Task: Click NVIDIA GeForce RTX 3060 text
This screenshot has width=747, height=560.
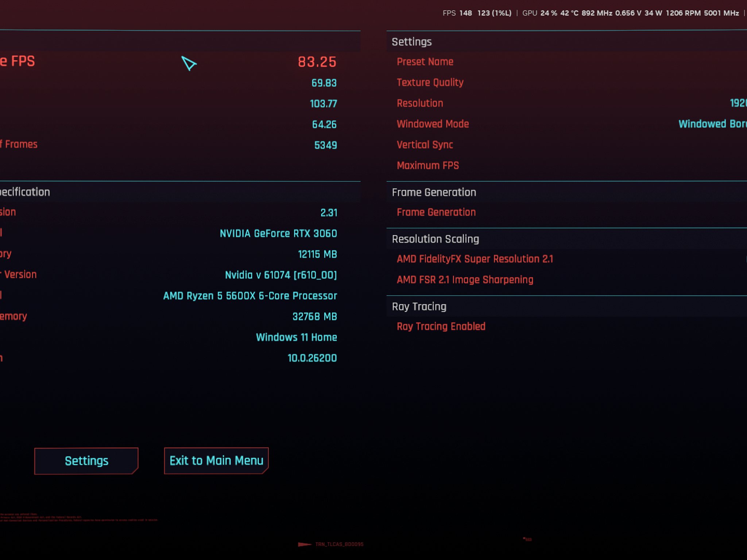Action: [x=278, y=234]
